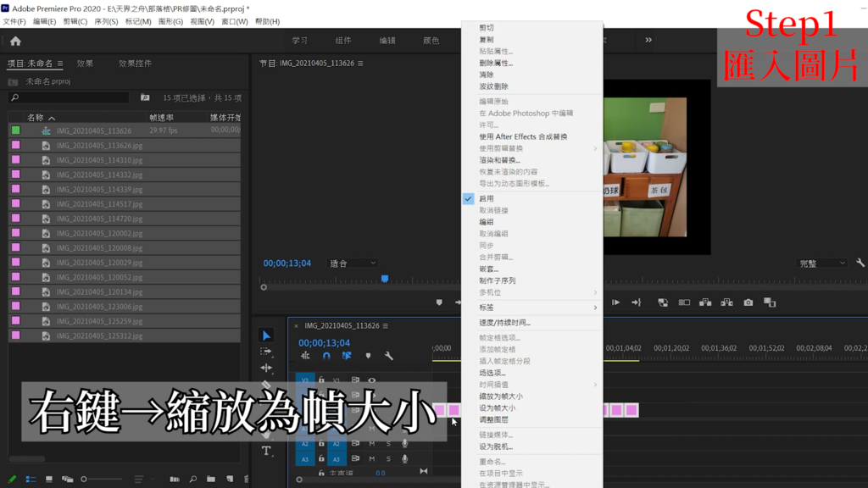This screenshot has width=868, height=488.
Task: Click timeline display settings wrench
Action: 388,356
